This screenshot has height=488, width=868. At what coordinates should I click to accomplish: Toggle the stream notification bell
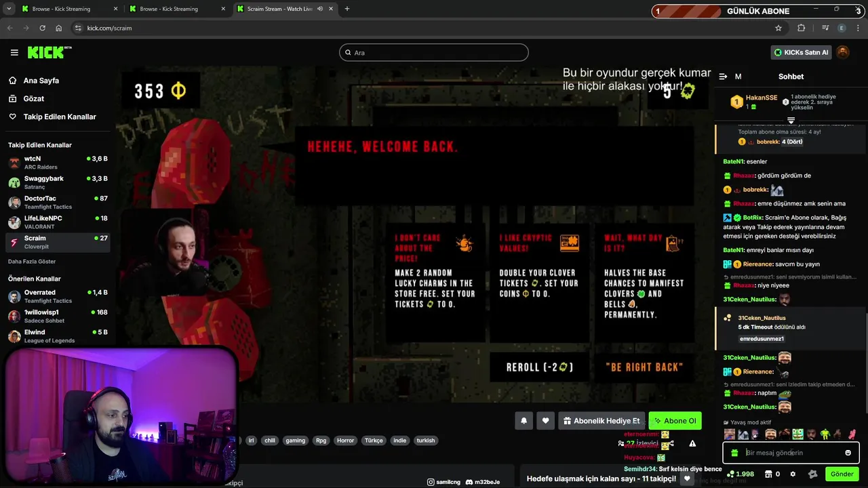524,421
